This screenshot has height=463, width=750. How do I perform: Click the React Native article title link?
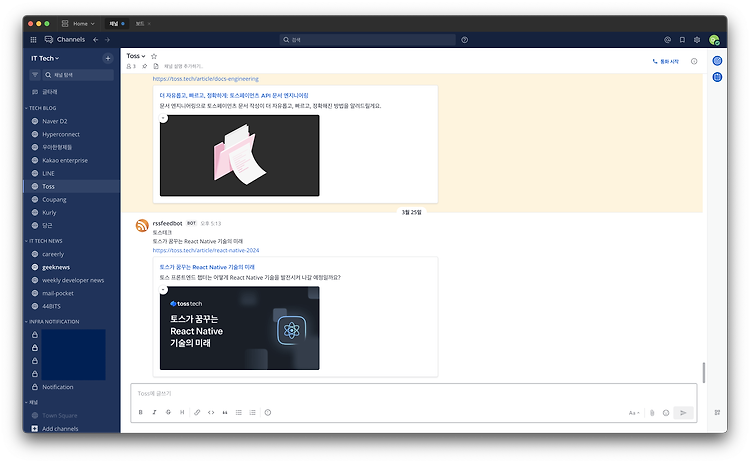coord(207,267)
